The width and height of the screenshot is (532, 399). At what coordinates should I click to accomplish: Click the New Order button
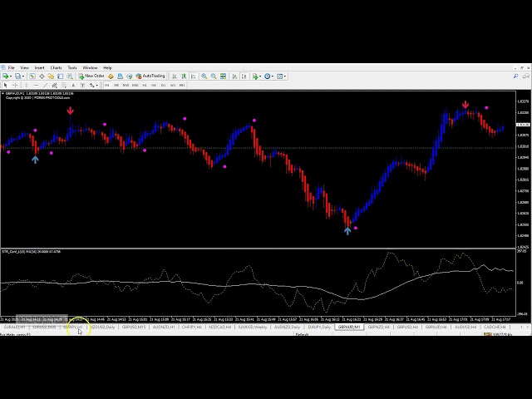tap(92, 76)
